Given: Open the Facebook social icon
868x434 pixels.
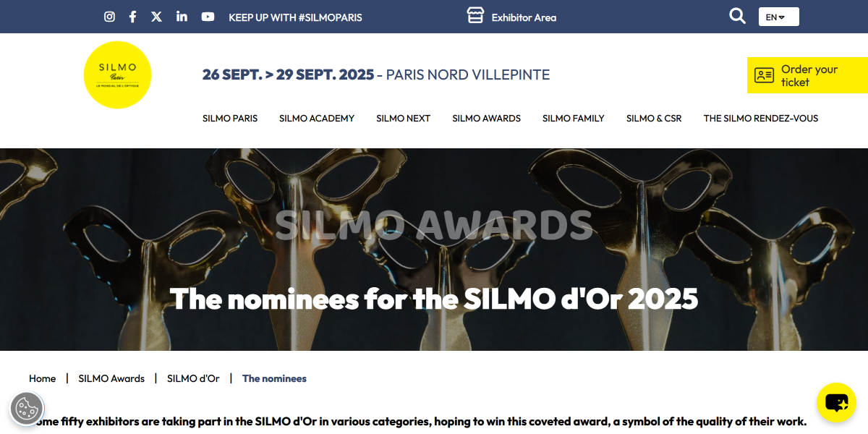Looking at the screenshot, I should [x=132, y=17].
